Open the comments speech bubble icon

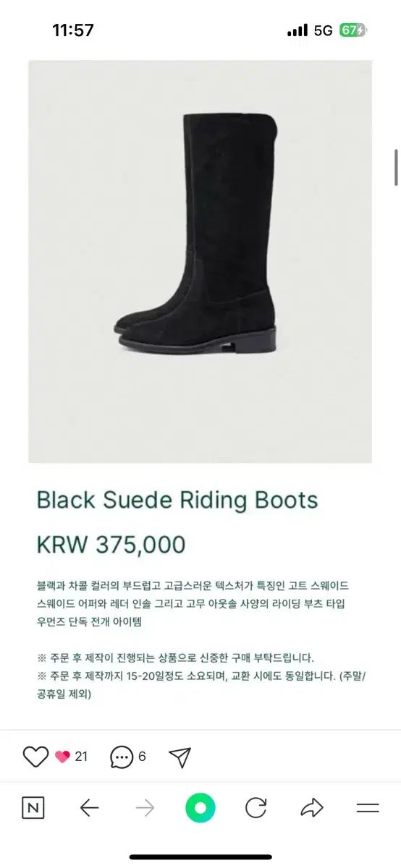click(122, 757)
